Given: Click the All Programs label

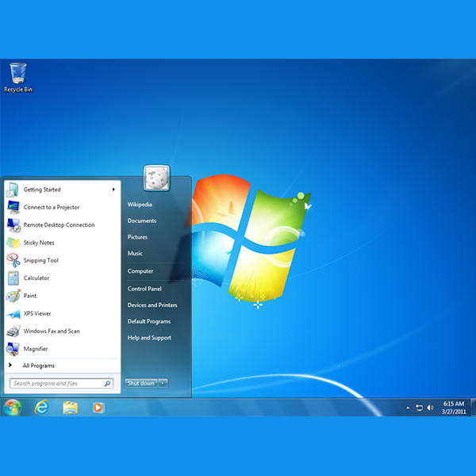Looking at the screenshot, I should coord(39,366).
